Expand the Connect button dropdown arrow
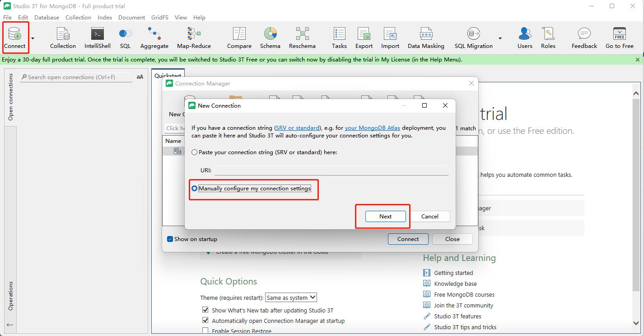The height and width of the screenshot is (336, 644). click(33, 38)
